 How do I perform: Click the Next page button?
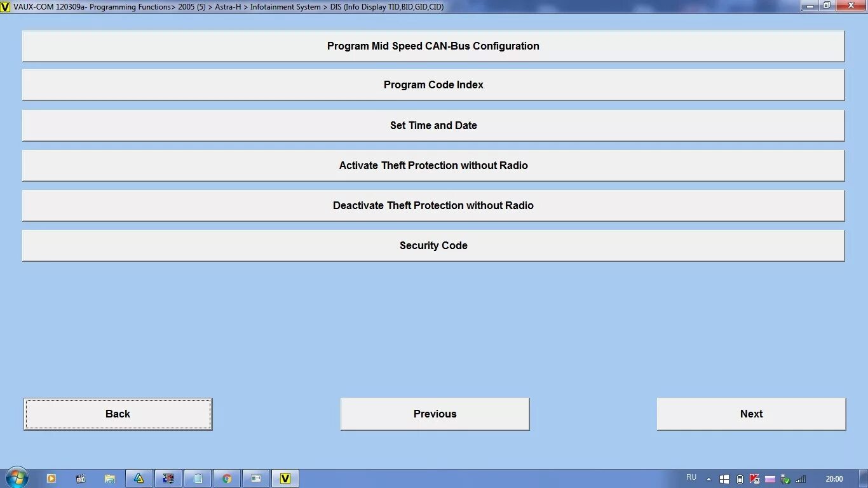(751, 414)
